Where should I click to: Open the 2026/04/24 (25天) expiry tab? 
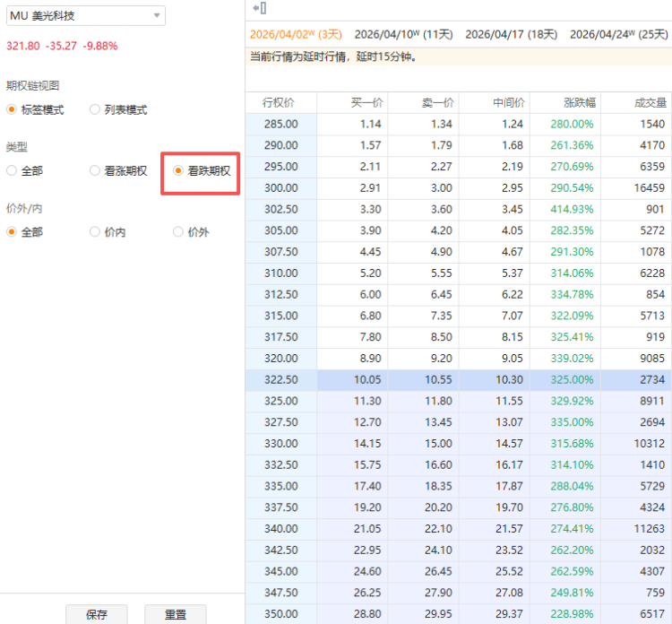pyautogui.click(x=618, y=34)
